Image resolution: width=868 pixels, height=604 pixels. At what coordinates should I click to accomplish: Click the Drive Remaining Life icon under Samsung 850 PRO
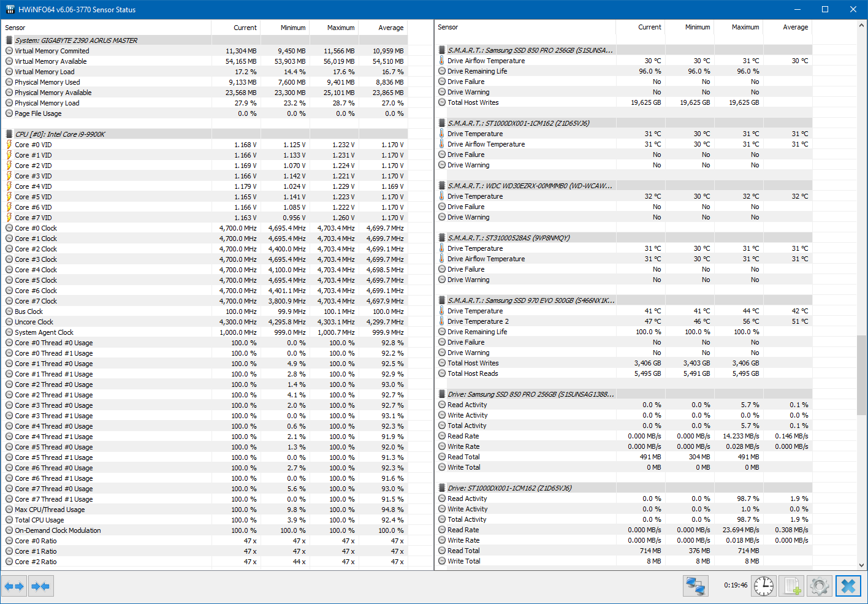(x=442, y=71)
